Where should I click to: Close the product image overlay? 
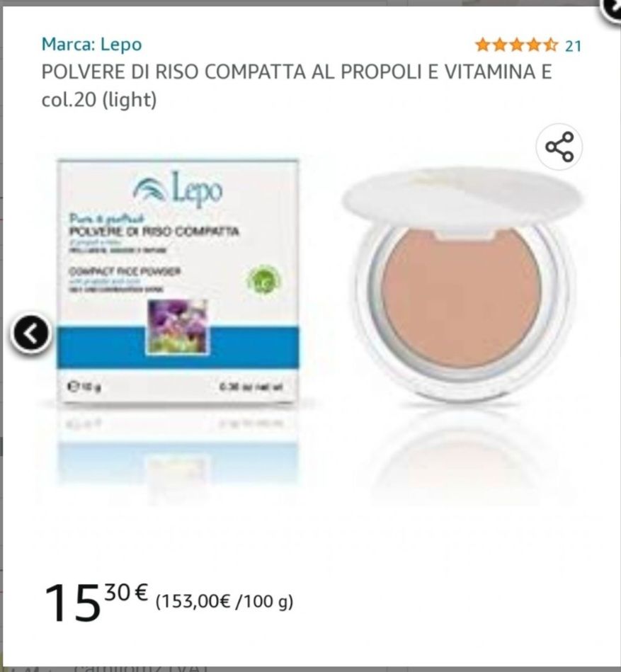click(x=612, y=8)
